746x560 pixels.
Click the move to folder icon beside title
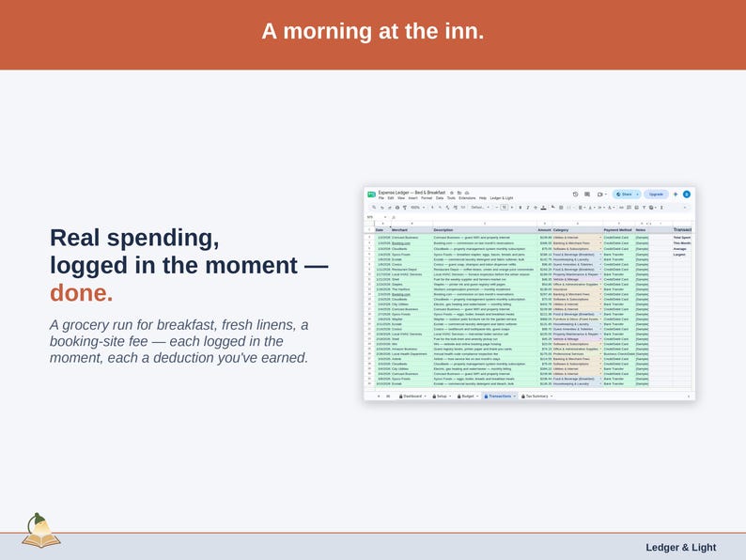(459, 193)
